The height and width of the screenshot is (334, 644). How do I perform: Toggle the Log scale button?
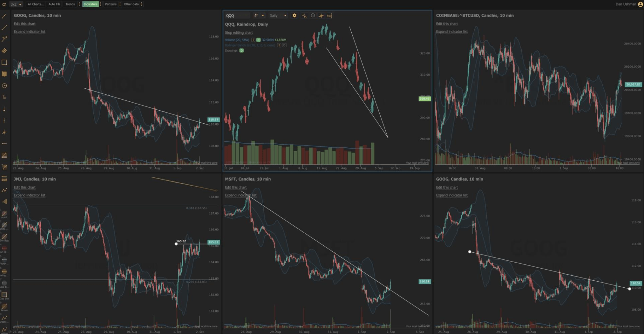[x=329, y=16]
